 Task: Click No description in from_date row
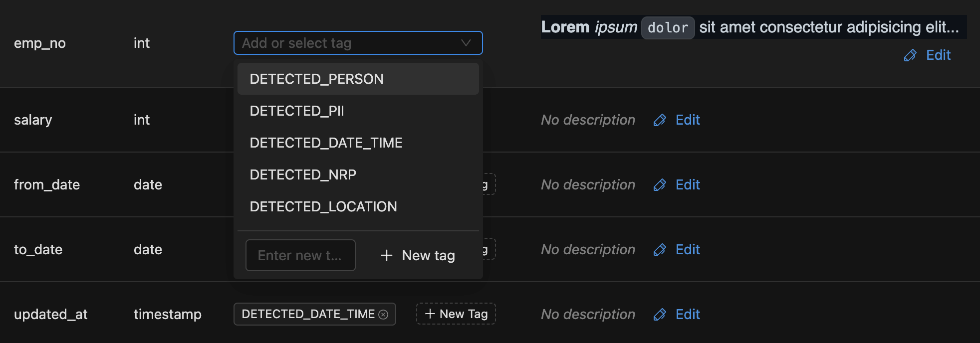588,184
